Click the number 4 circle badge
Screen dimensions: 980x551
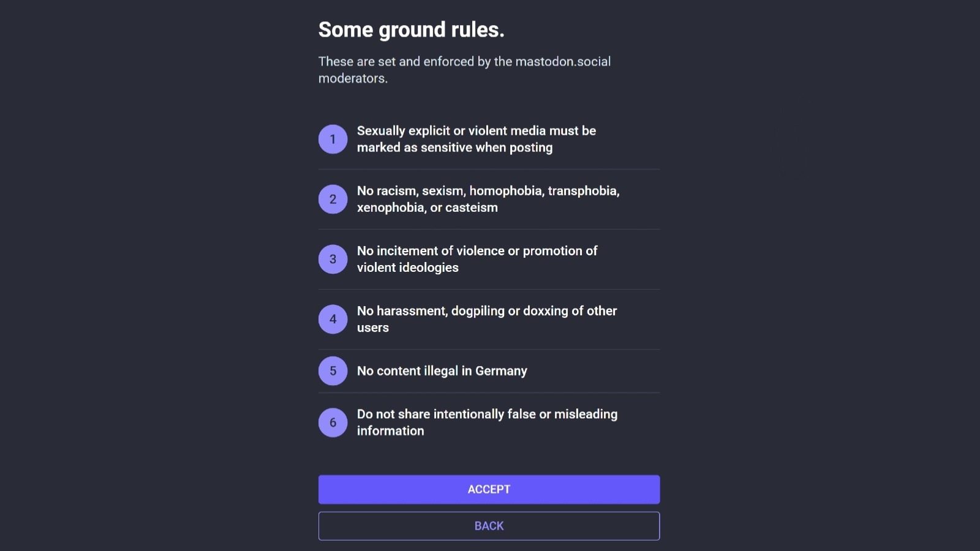pyautogui.click(x=333, y=319)
